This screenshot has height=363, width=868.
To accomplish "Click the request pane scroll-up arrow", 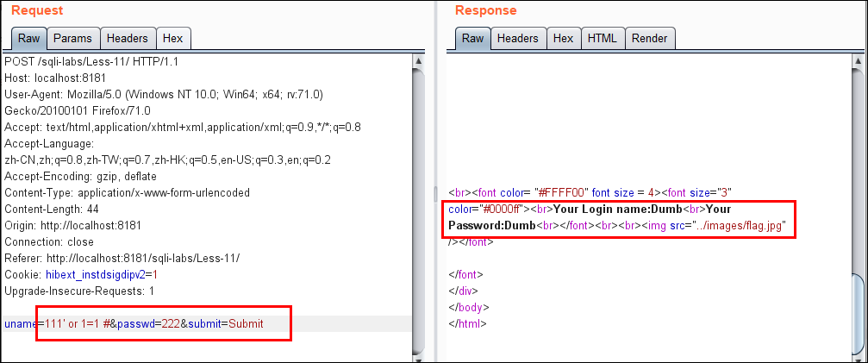I will pyautogui.click(x=419, y=60).
